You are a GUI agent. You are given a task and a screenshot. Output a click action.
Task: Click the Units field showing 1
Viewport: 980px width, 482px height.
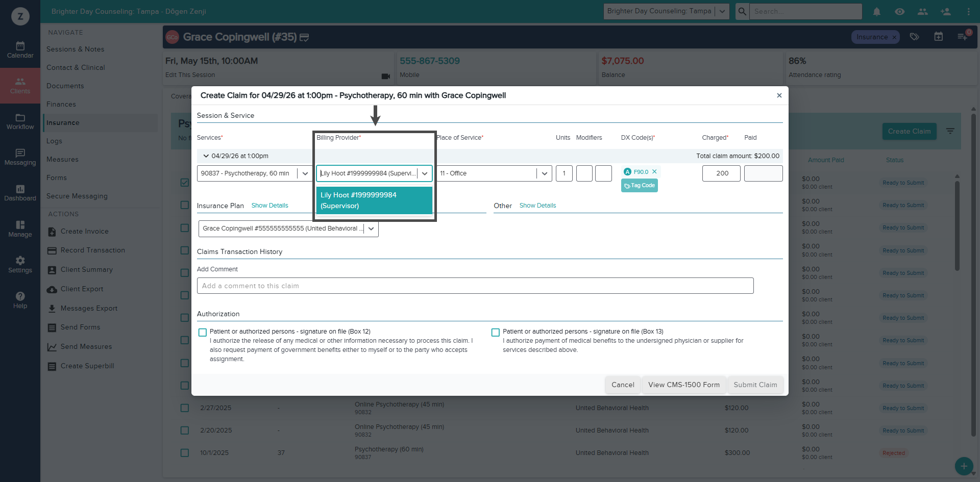(564, 173)
